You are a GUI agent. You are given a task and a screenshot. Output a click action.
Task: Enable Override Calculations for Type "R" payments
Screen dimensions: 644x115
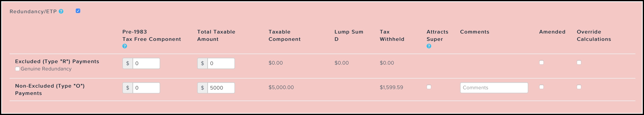click(x=579, y=63)
